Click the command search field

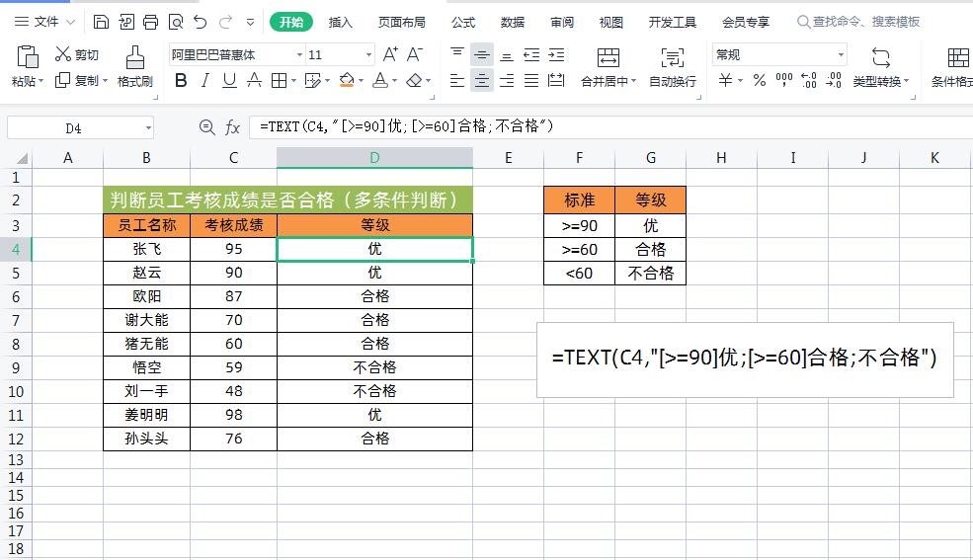tap(858, 23)
